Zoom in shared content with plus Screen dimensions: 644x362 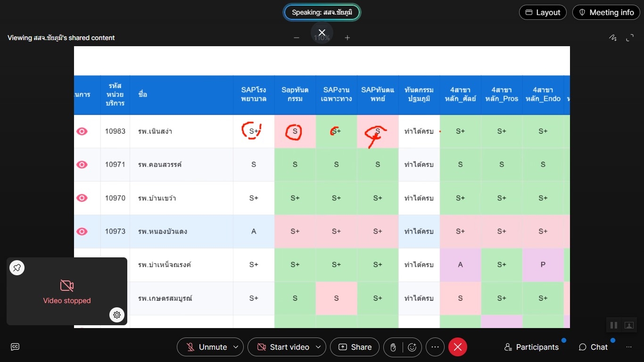click(347, 38)
